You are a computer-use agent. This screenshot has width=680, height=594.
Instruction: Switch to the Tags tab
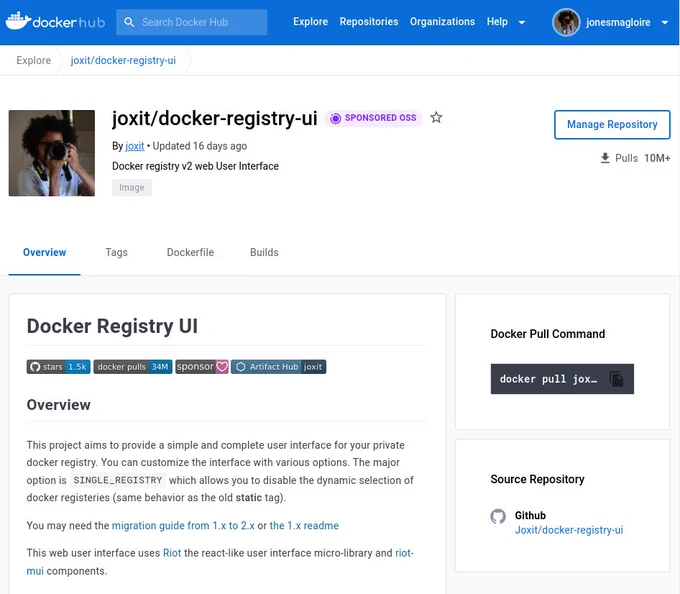(117, 252)
